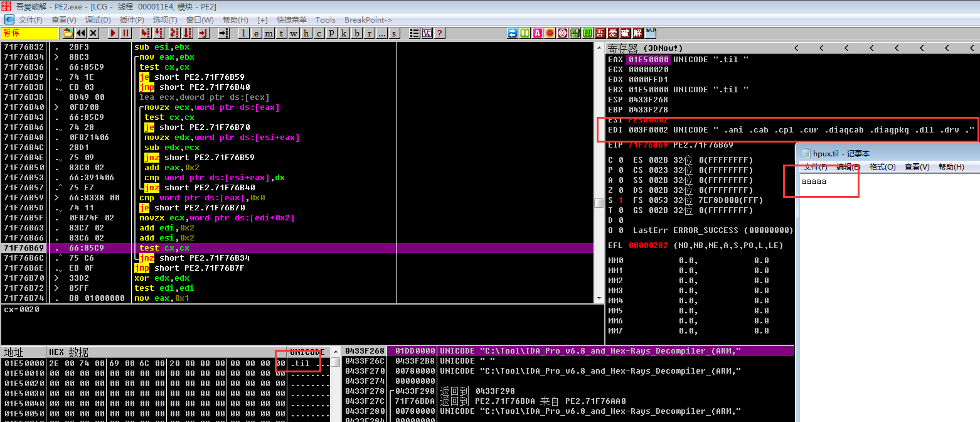Click the Step Into toolbar icon
980x422 pixels.
click(x=145, y=33)
